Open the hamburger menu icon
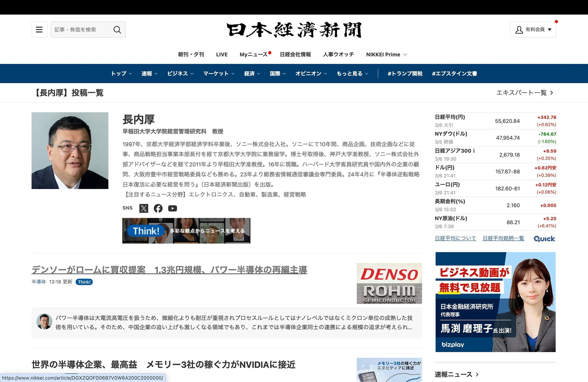Screen dimensions: 588x382 (x=39, y=30)
